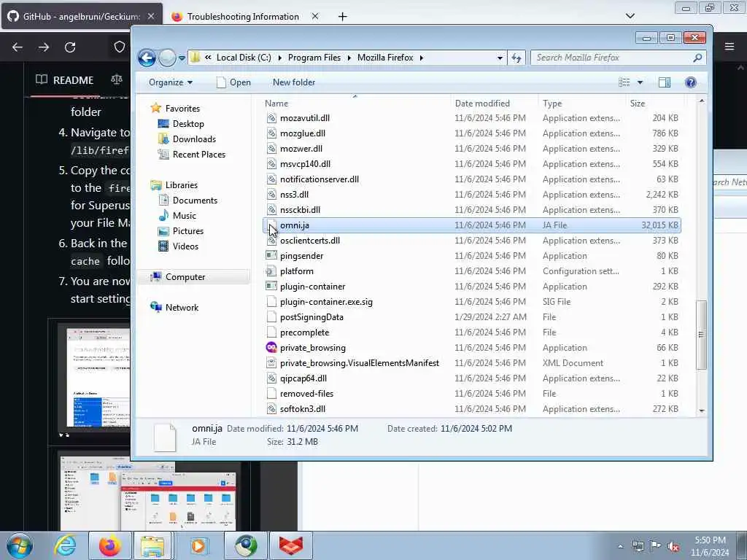Click New folder button

pos(294,82)
